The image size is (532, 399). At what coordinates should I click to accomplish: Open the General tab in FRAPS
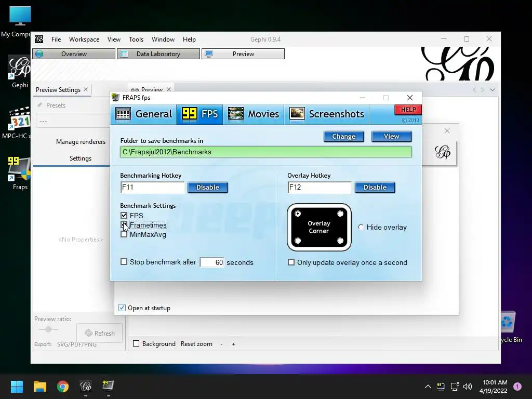coord(143,114)
